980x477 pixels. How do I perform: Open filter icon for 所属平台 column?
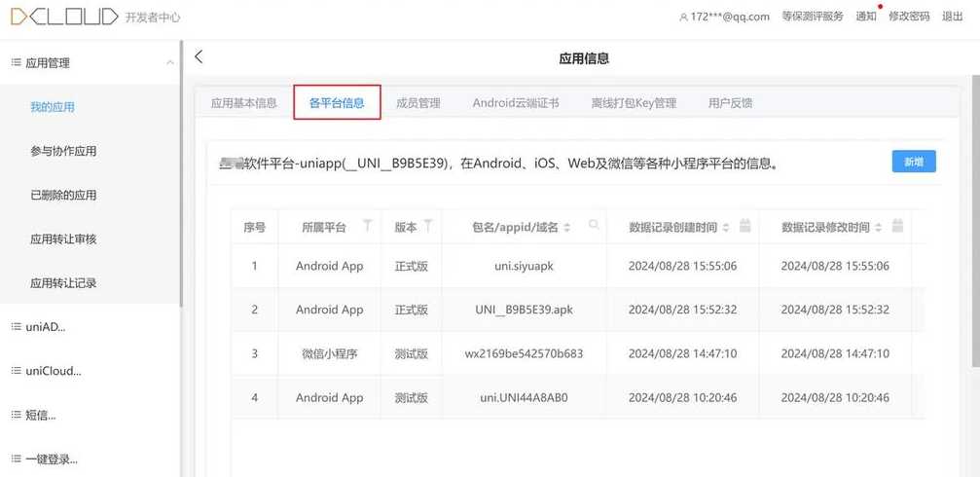point(368,225)
